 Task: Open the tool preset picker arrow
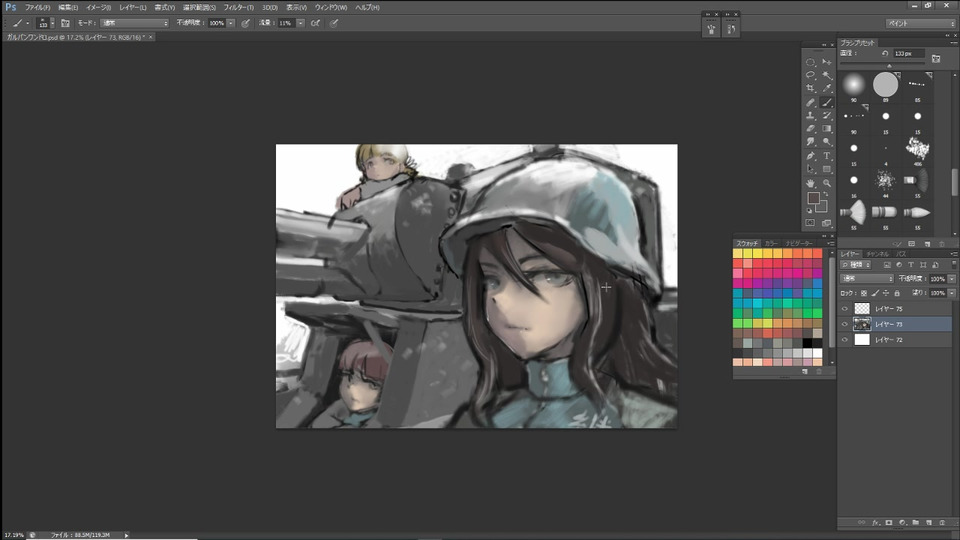[x=28, y=23]
